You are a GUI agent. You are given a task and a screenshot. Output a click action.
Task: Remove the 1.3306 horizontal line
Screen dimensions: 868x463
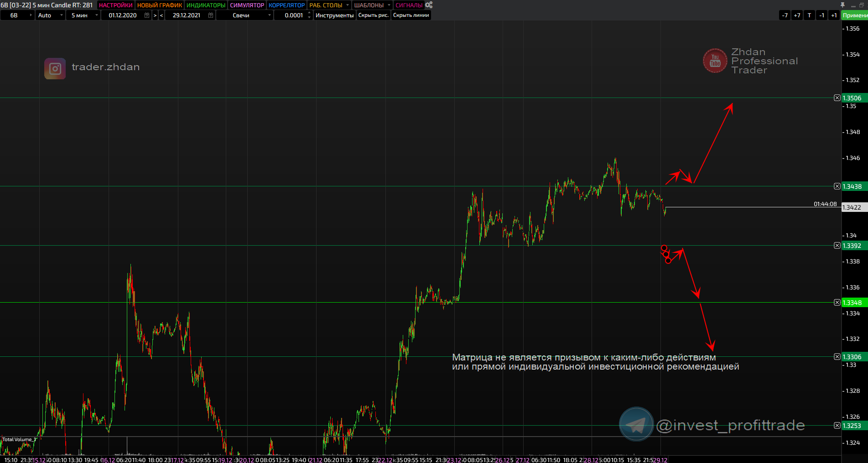837,357
